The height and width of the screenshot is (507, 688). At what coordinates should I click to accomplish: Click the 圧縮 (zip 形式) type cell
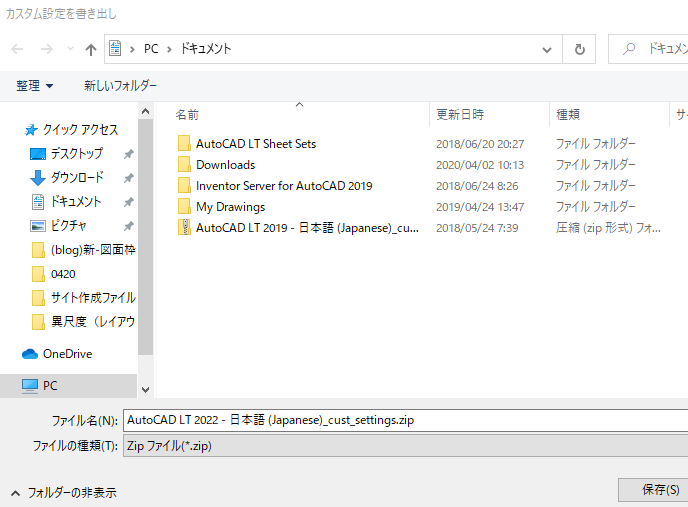coord(608,228)
